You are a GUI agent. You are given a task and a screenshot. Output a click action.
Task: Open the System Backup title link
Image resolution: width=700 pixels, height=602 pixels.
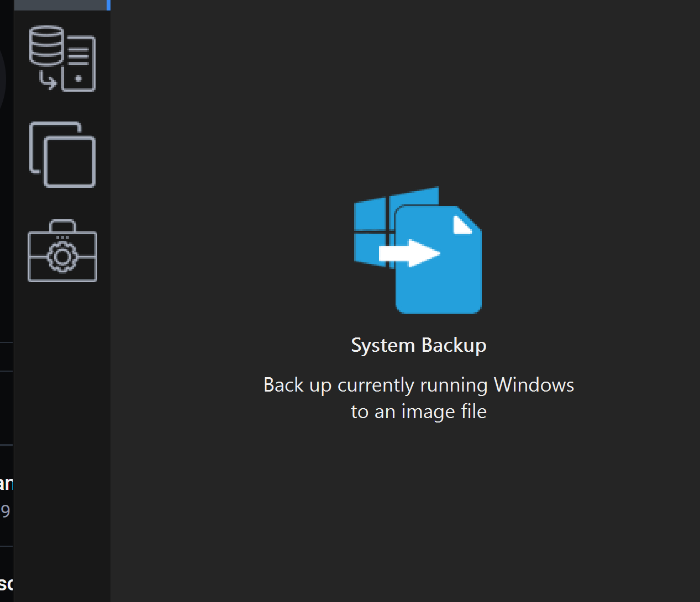419,345
